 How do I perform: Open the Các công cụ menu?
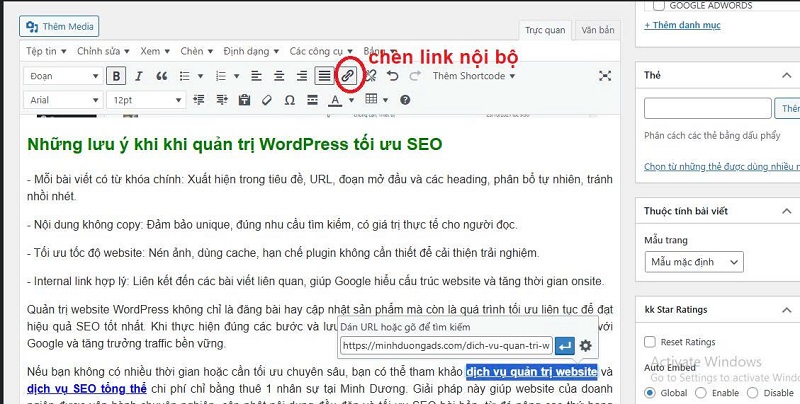[321, 51]
